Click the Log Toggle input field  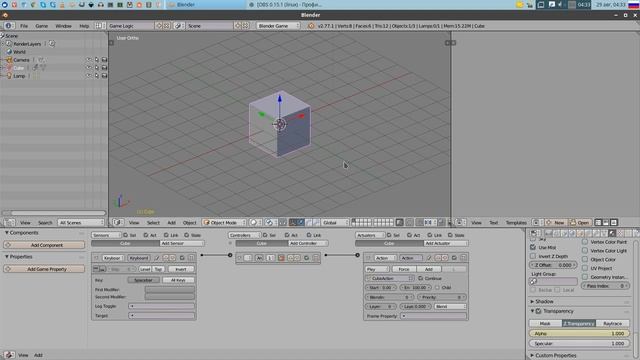tap(162, 306)
